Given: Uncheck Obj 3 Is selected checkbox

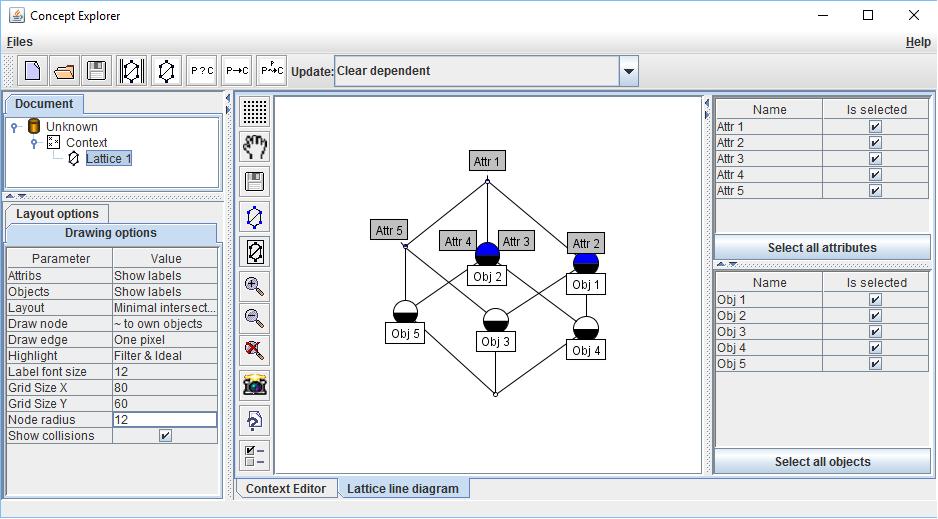Looking at the screenshot, I should pyautogui.click(x=875, y=332).
